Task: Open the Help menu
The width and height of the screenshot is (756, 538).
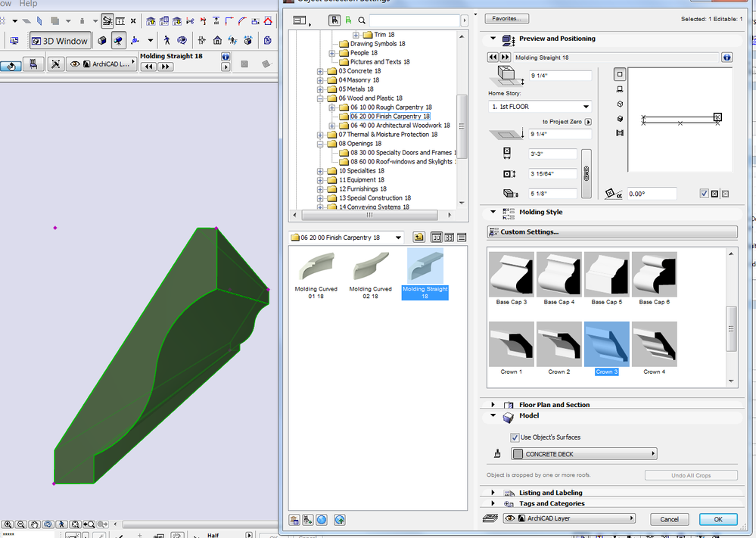Action: point(28,4)
